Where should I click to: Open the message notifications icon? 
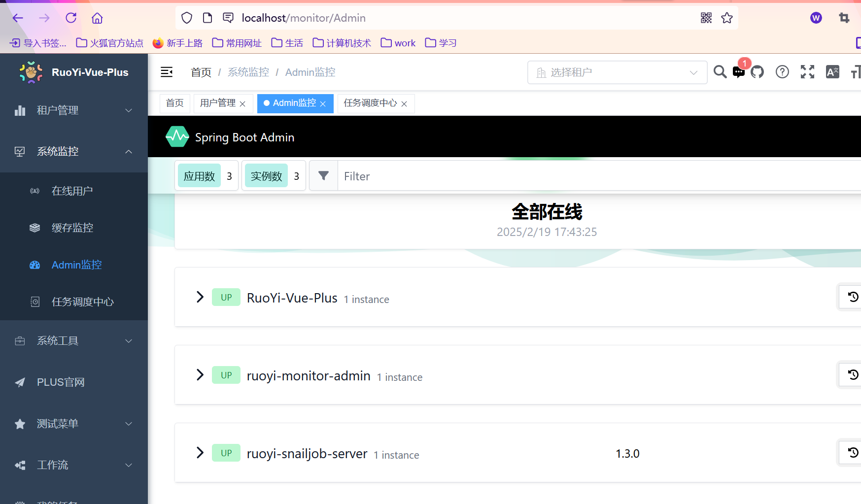(739, 72)
